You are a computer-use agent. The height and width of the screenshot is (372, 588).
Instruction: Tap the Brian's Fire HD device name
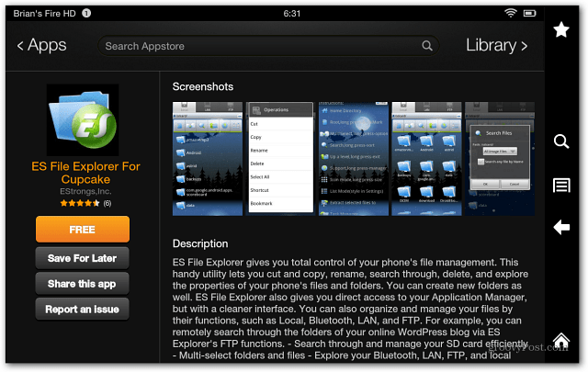[45, 14]
